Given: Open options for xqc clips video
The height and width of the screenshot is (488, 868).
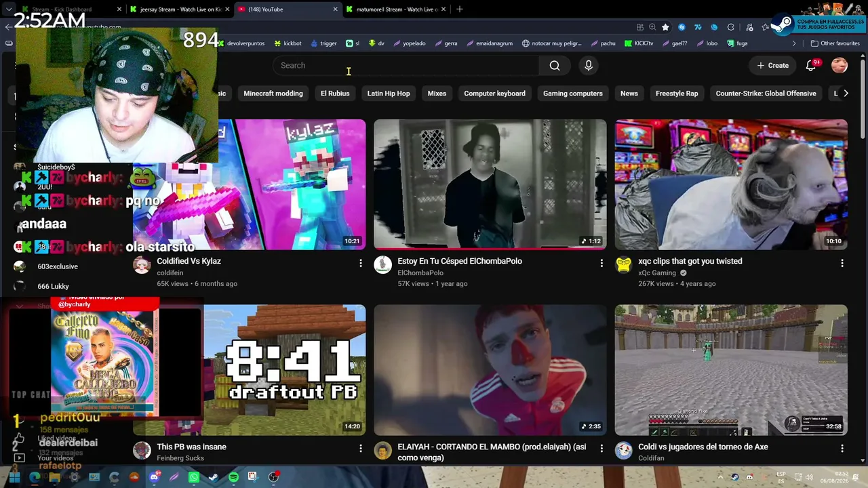Looking at the screenshot, I should (842, 263).
